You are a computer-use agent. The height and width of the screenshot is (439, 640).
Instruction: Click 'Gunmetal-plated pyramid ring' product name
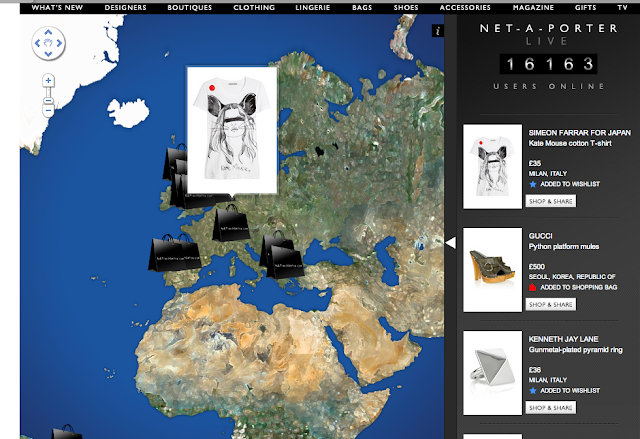click(x=576, y=350)
